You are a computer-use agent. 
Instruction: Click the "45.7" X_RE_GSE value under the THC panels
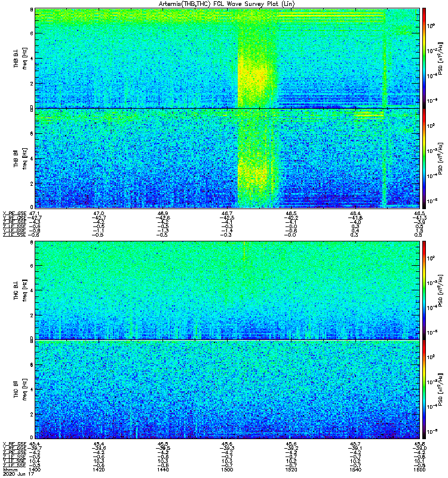coord(355,444)
